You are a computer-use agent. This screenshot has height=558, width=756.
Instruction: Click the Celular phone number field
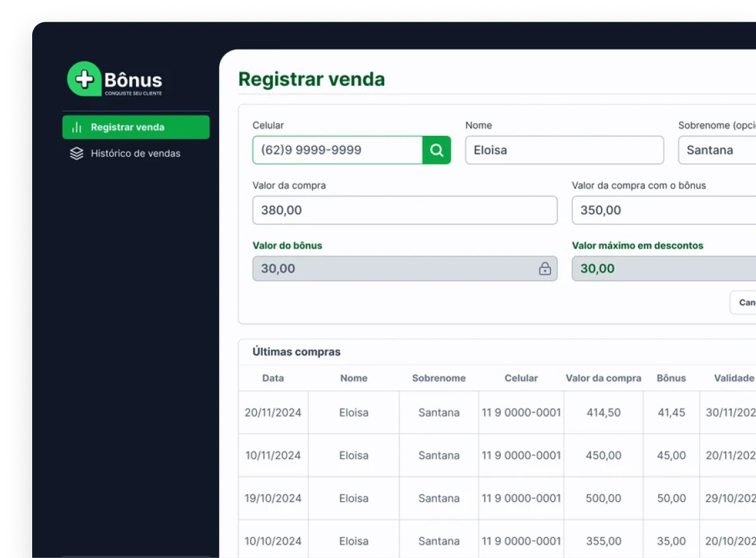click(x=337, y=150)
